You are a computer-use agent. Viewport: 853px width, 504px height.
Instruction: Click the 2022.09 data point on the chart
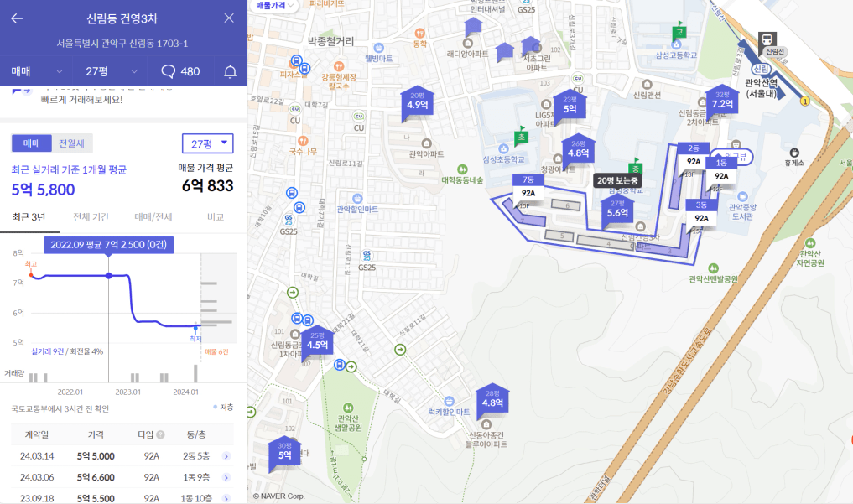pyautogui.click(x=109, y=276)
